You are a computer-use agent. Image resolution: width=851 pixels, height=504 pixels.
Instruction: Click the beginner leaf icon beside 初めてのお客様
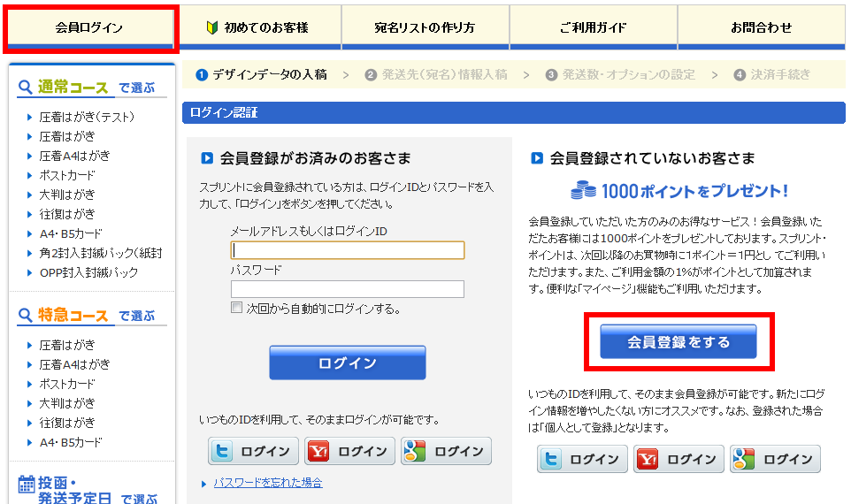[x=212, y=27]
